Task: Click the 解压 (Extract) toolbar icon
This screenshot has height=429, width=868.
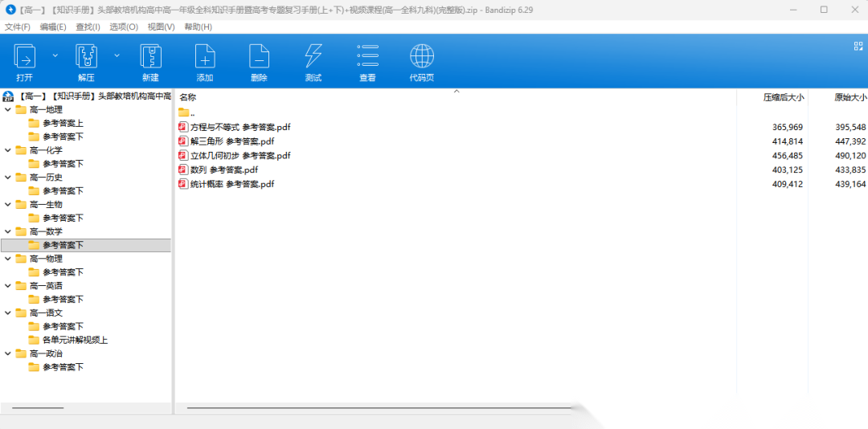Action: 86,57
